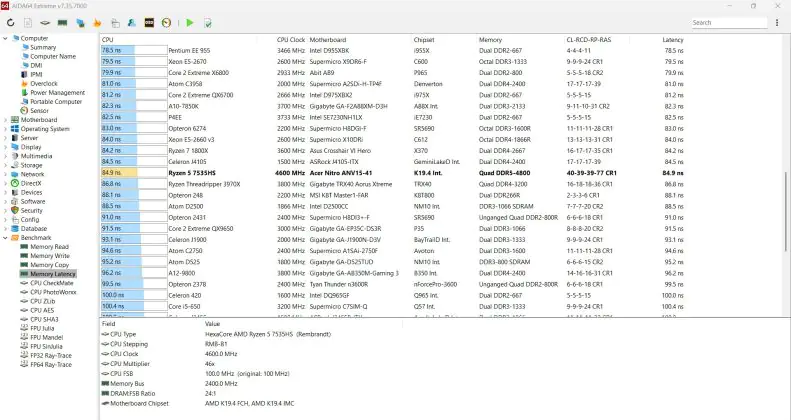Open the FP64 Ray-Trace benchmark
Image resolution: width=791 pixels, height=420 pixels.
point(51,365)
